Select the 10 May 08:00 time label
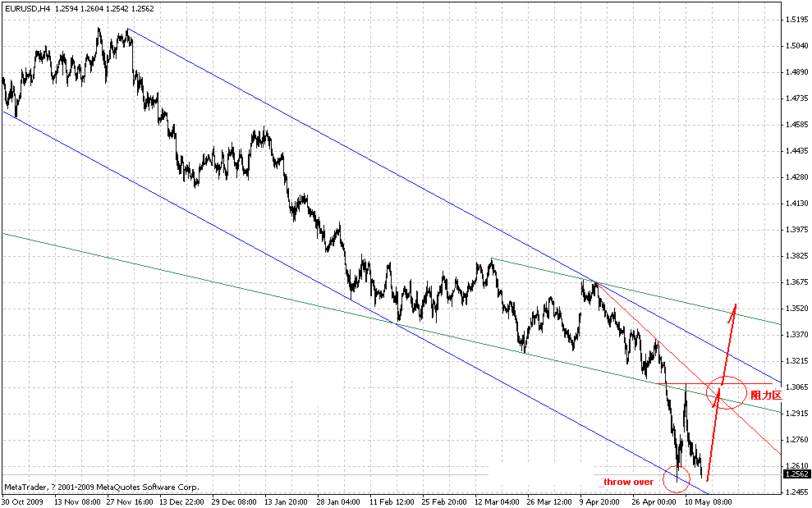 click(709, 501)
